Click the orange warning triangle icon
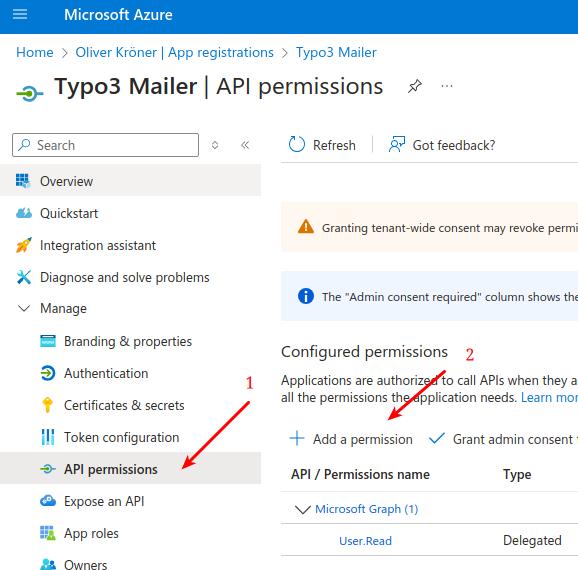578x570 pixels. click(306, 227)
